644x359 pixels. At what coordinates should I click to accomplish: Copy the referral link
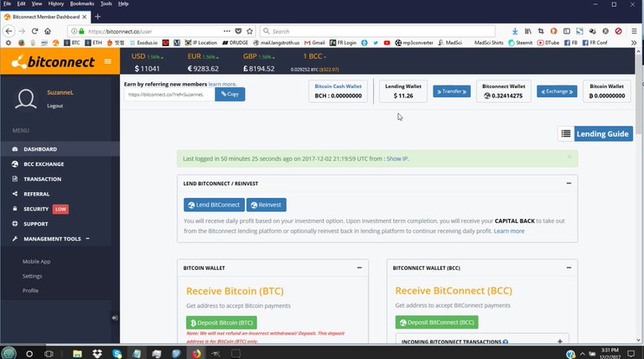point(230,94)
